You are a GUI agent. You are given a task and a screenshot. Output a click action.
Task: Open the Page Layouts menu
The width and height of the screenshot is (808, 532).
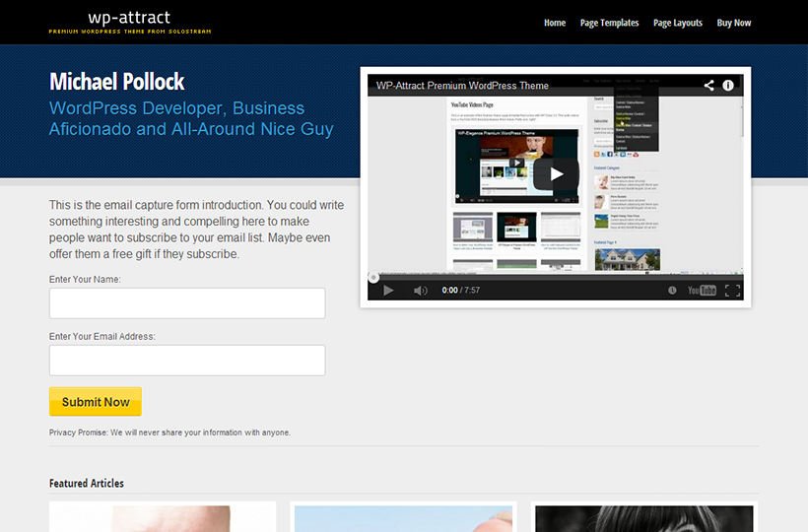click(678, 23)
